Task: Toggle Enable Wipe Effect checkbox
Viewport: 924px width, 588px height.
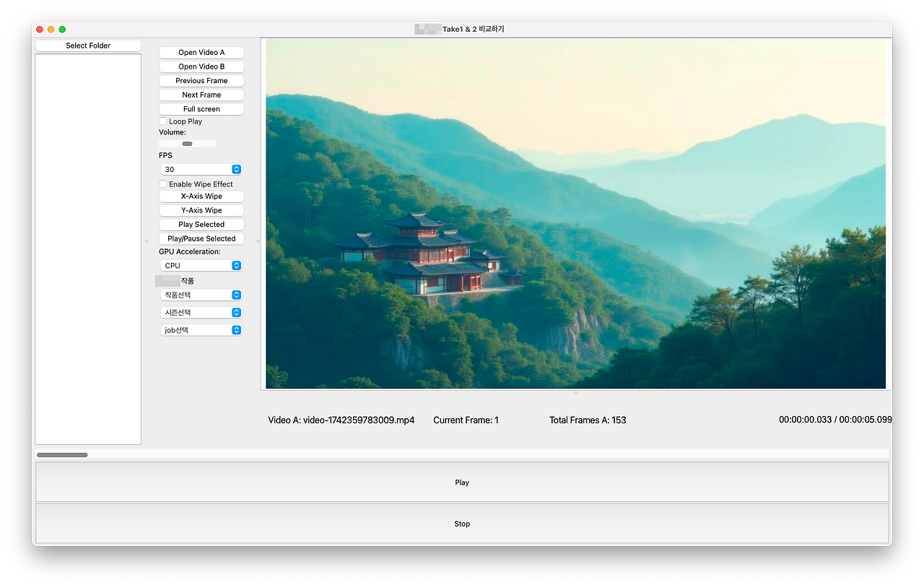Action: pyautogui.click(x=163, y=184)
